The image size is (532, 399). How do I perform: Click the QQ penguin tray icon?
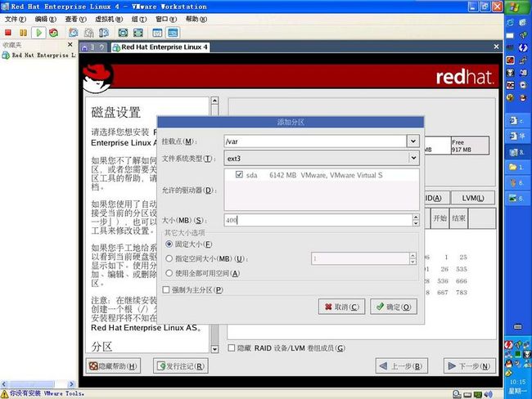pos(508,364)
